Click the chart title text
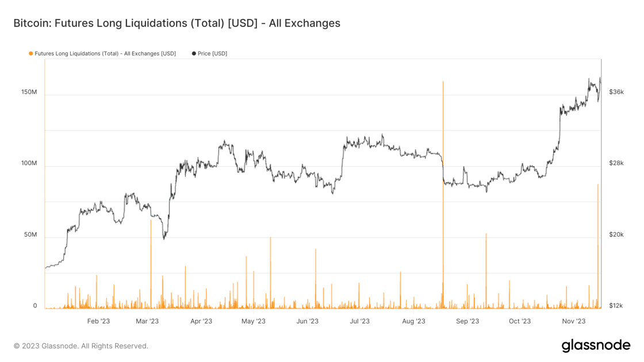Screen dimensions: 644x362 (x=177, y=24)
